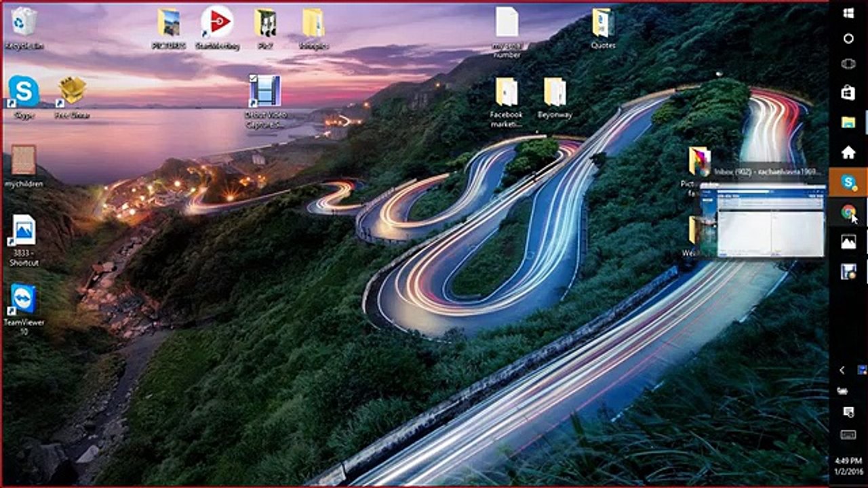Open the Recycle Bin desktop icon

pyautogui.click(x=23, y=28)
